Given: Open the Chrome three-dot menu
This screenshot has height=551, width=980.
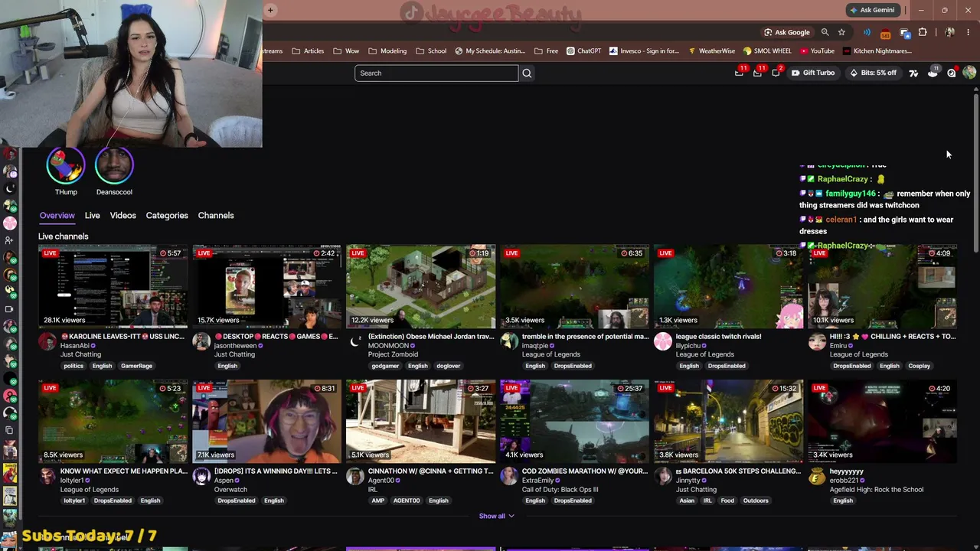Looking at the screenshot, I should coord(968,32).
